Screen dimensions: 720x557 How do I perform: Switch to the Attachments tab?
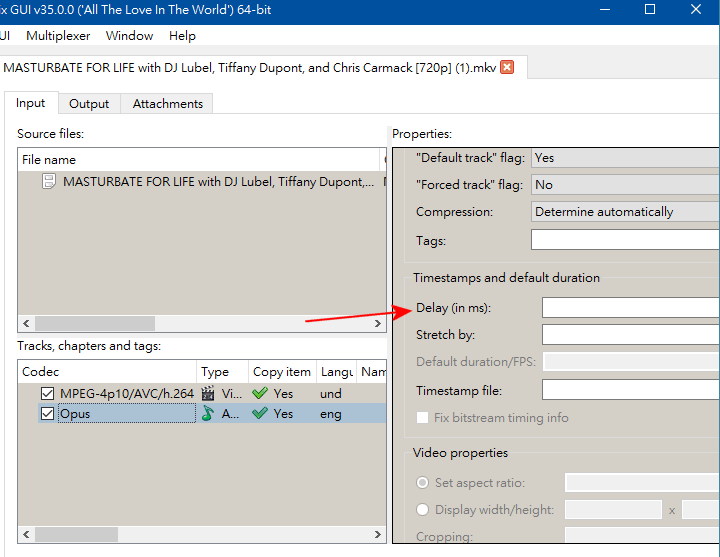[x=167, y=104]
